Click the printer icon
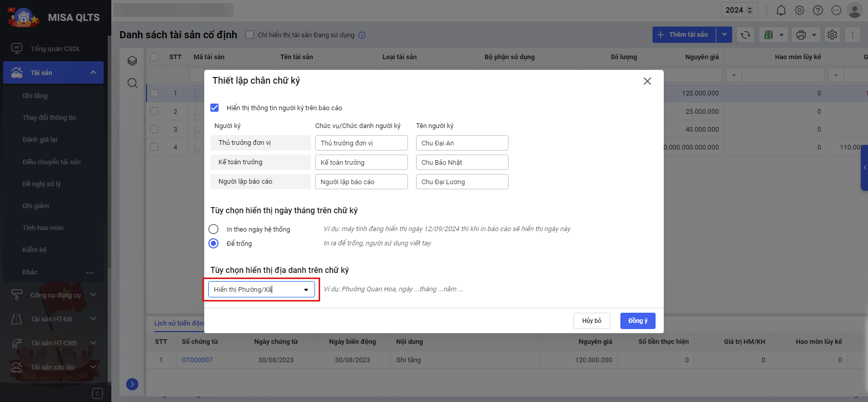868x402 pixels. (x=801, y=35)
